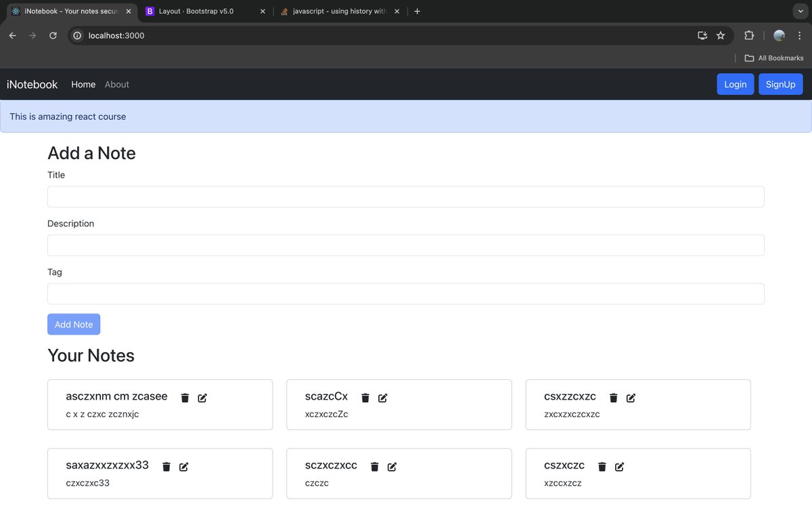
Task: Delete the 'csxzzcxzc' note
Action: click(614, 398)
